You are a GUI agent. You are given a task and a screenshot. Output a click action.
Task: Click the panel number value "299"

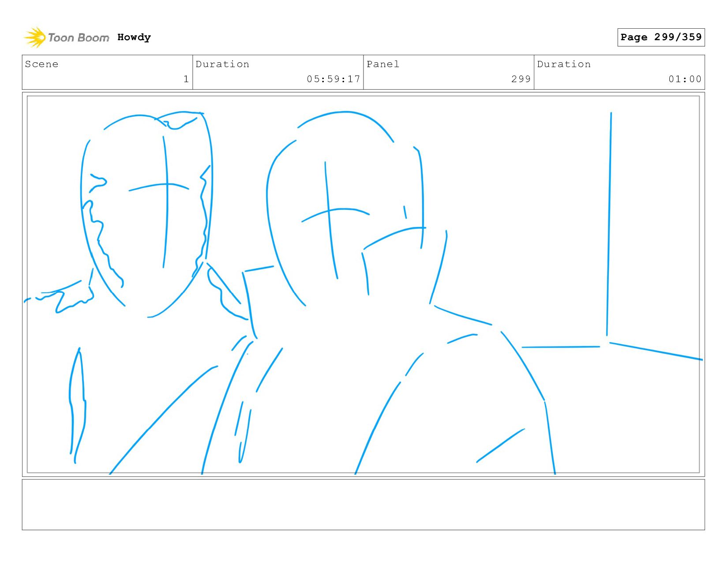[521, 79]
